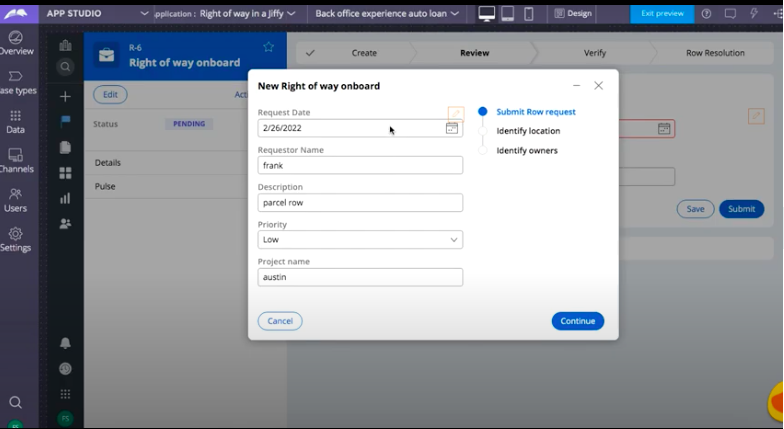This screenshot has height=429, width=784.
Task: Open the help question mark icon
Action: click(x=706, y=14)
